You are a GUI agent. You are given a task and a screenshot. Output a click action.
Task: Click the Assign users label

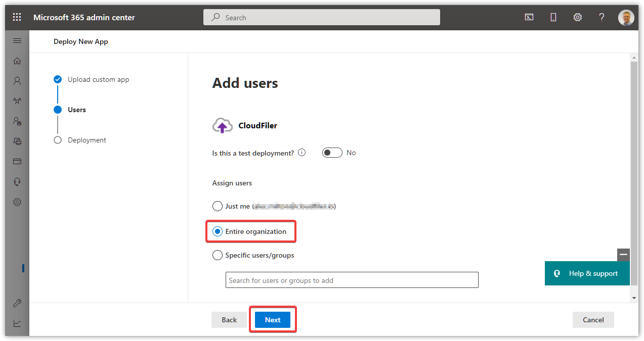coord(232,183)
